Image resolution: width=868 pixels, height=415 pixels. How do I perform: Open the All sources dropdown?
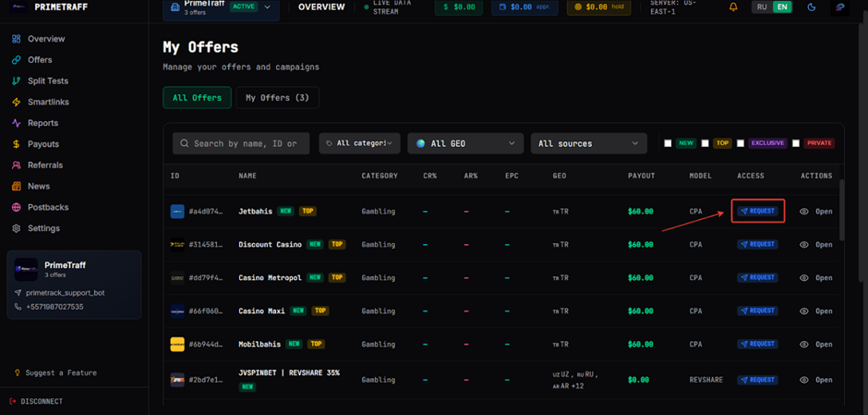pyautogui.click(x=588, y=143)
